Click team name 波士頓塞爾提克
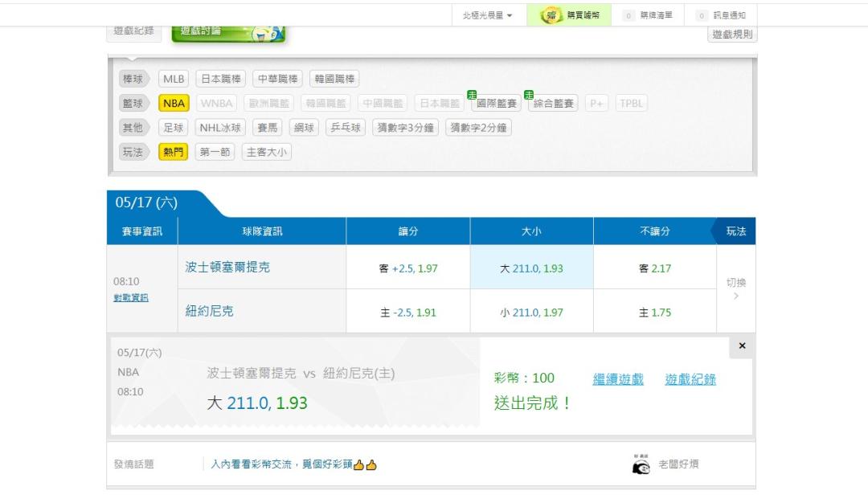This screenshot has height=499, width=868. click(227, 268)
